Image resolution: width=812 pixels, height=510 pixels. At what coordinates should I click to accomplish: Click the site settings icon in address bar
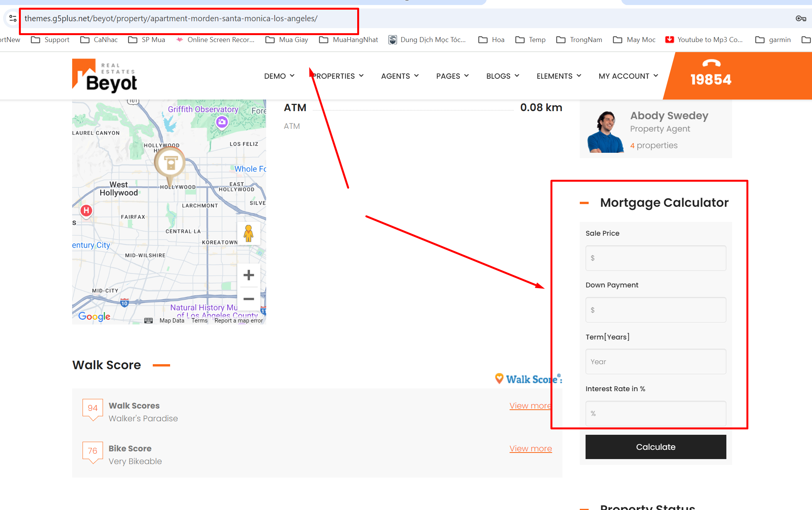pos(13,18)
